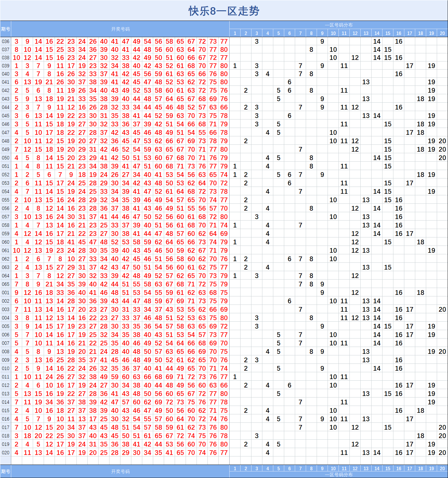This screenshot has width=448, height=478.
Task: Click drawn number 66 in row 012
Action: tap(224, 385)
